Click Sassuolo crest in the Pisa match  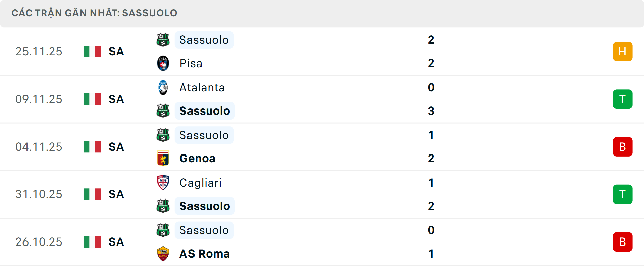[163, 40]
